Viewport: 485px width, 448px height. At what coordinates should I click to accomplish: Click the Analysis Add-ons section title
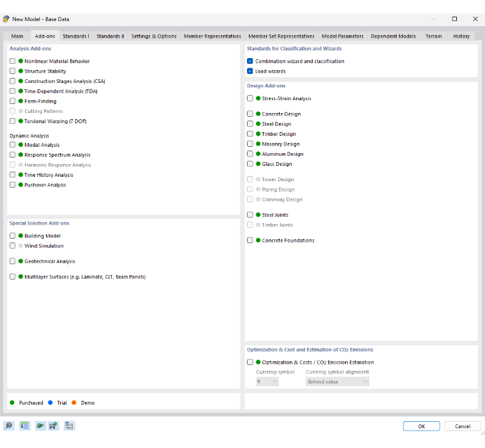pos(30,49)
